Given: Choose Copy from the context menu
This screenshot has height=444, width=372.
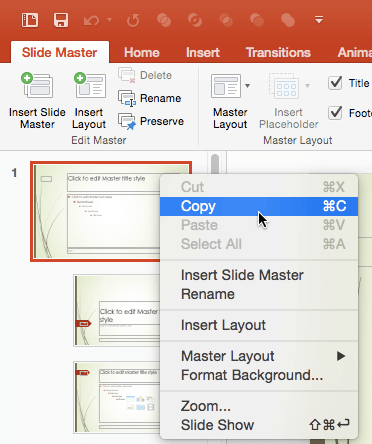Looking at the screenshot, I should 259,206.
